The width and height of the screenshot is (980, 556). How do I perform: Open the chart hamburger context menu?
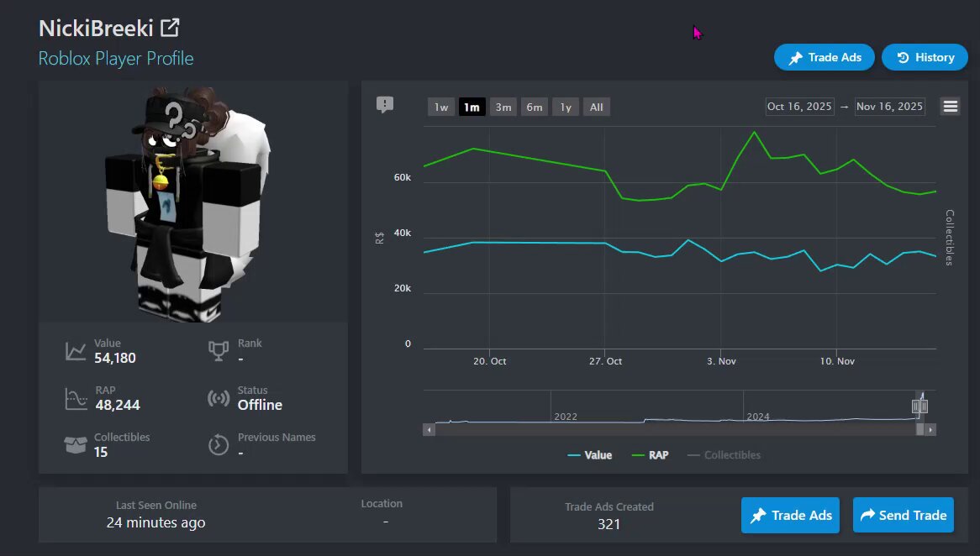pyautogui.click(x=950, y=106)
